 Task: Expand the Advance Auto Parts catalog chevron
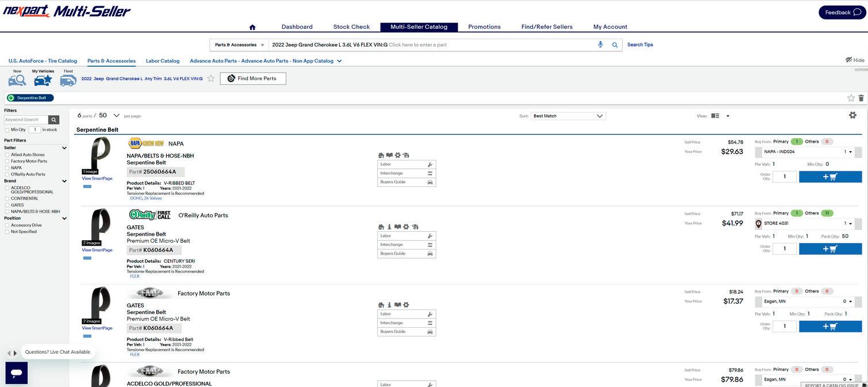[x=339, y=61]
